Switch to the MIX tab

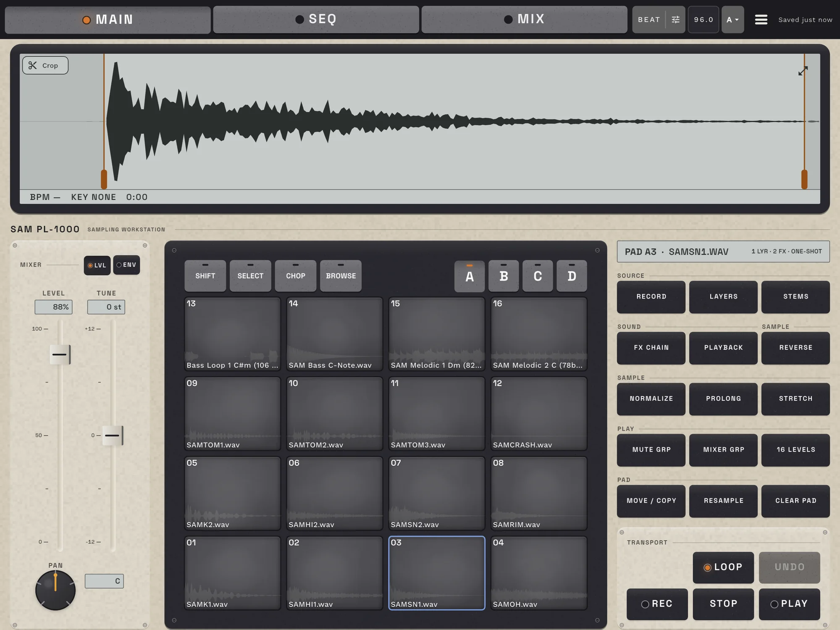(x=524, y=19)
